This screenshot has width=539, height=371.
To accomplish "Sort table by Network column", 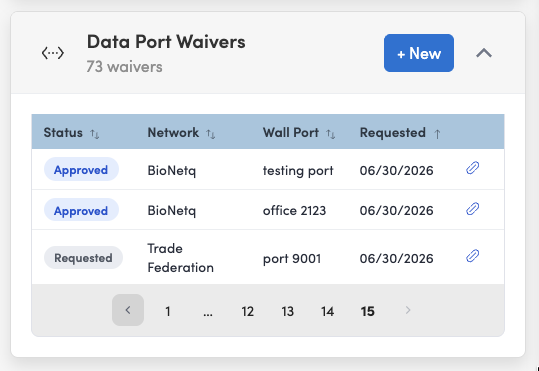I will click(x=211, y=134).
